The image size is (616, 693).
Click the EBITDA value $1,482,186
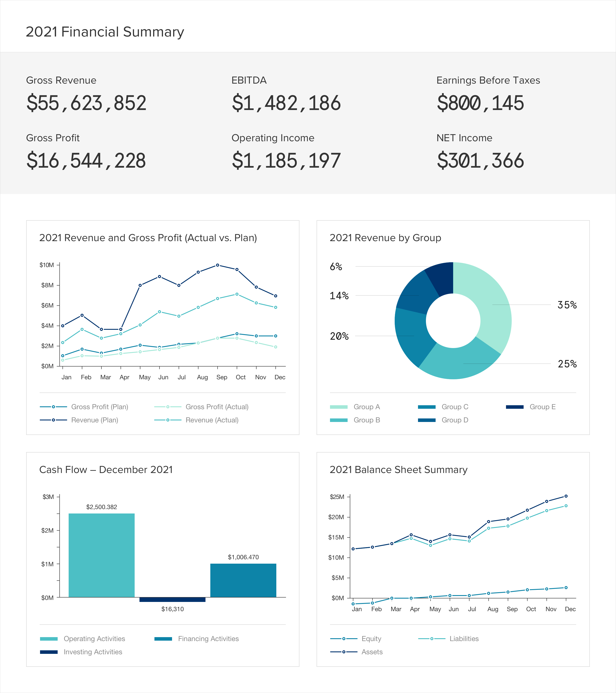[286, 103]
